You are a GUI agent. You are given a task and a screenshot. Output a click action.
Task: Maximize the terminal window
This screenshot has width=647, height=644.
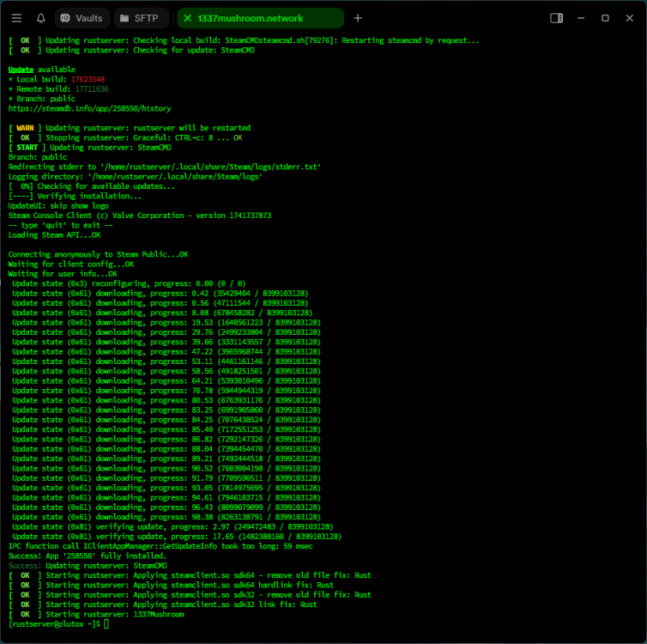605,18
